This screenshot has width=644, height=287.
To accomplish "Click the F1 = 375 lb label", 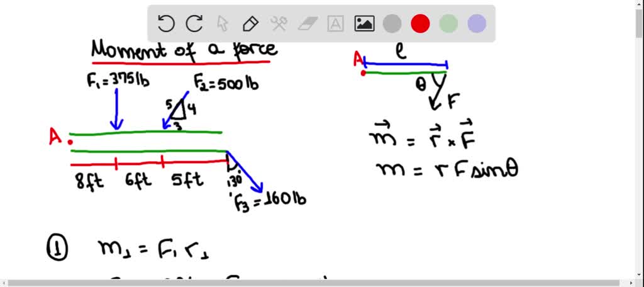I will (118, 80).
